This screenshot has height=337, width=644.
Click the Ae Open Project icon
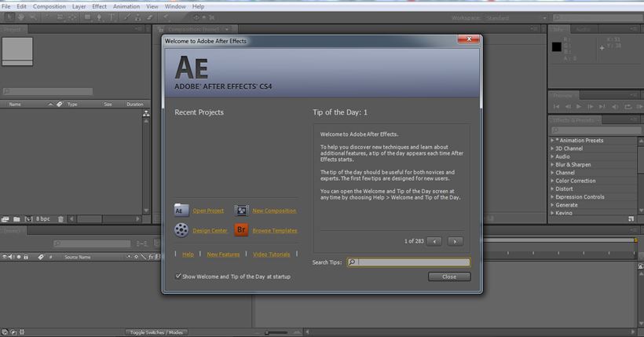pos(181,210)
